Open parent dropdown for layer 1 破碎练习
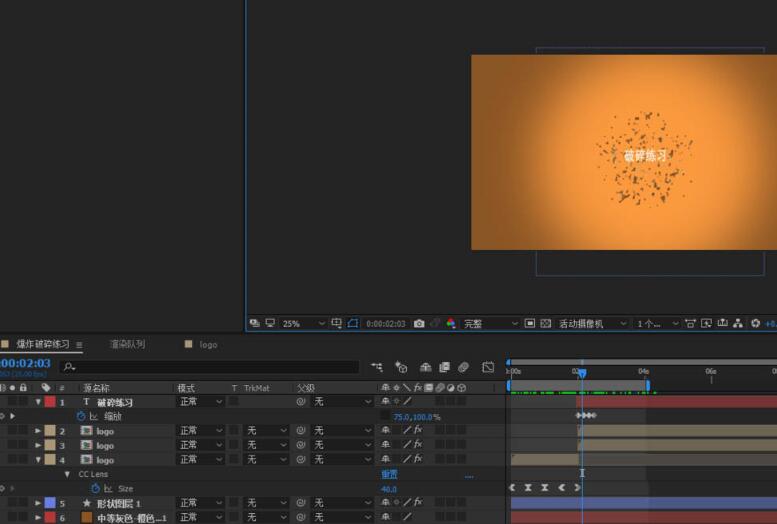 (x=342, y=402)
